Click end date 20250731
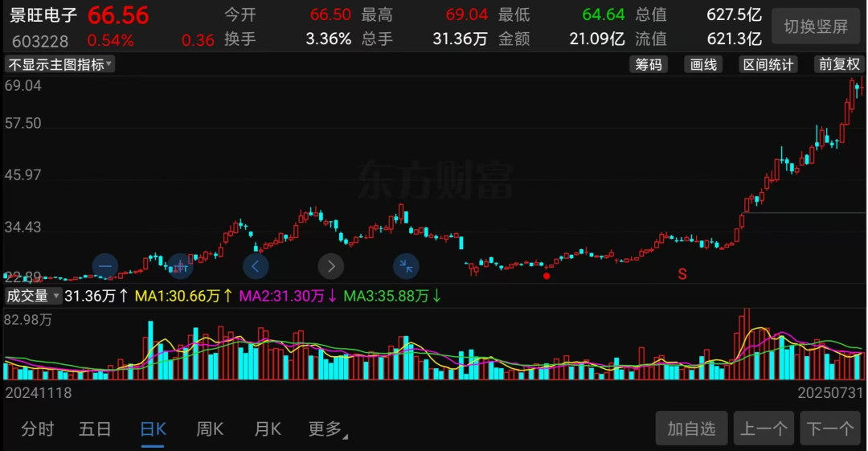868x451 pixels. click(829, 393)
